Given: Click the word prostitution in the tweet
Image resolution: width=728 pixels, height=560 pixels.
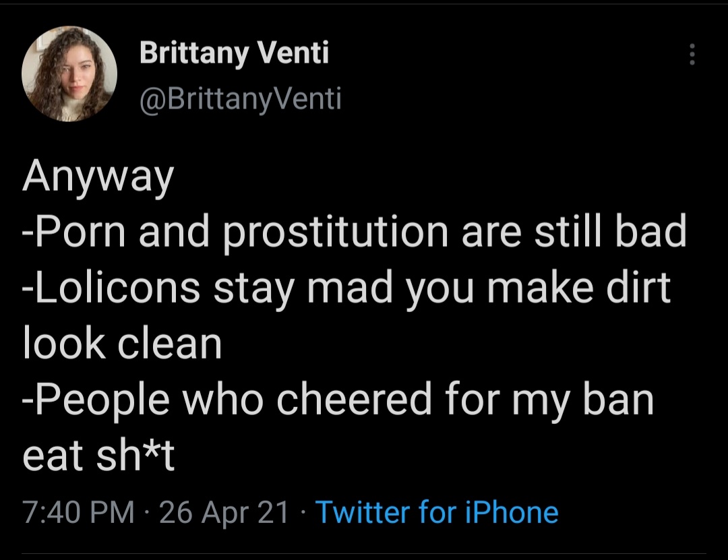Looking at the screenshot, I should (336, 232).
